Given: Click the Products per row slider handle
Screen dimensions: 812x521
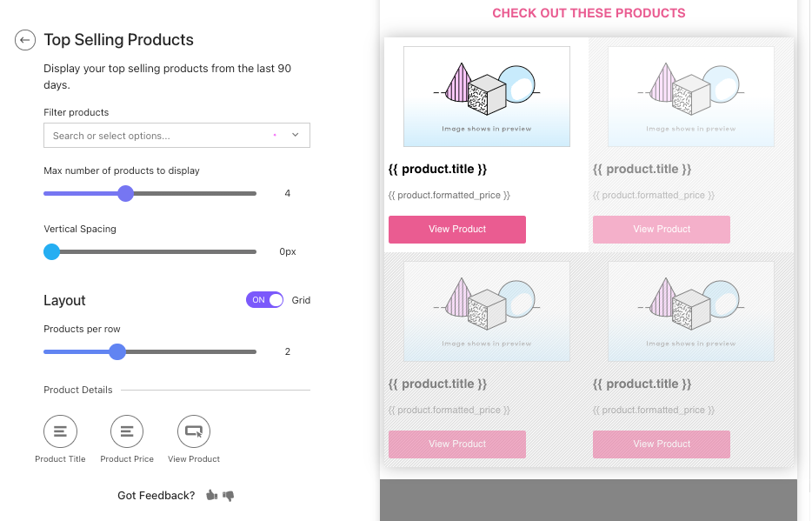Looking at the screenshot, I should (117, 351).
